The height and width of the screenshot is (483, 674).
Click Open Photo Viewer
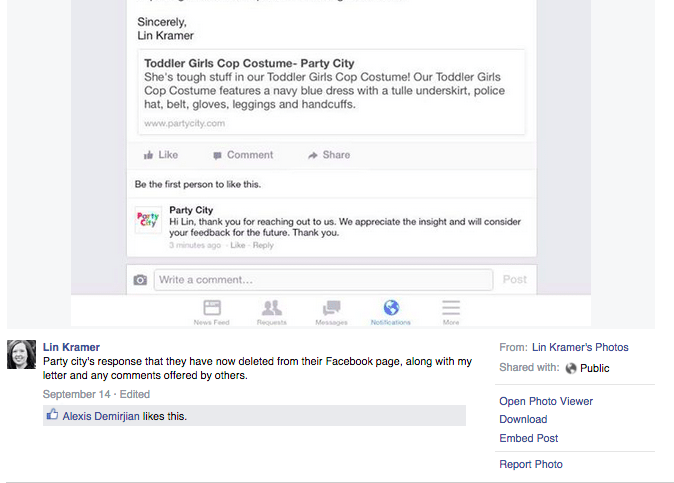[546, 401]
